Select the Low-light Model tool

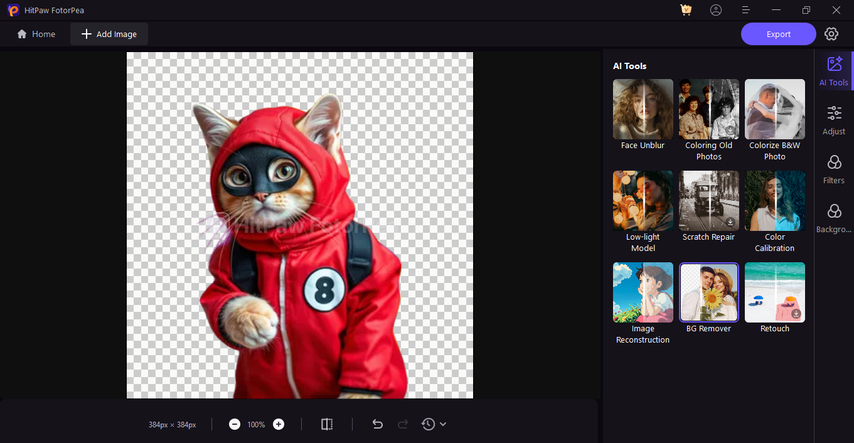(x=643, y=201)
